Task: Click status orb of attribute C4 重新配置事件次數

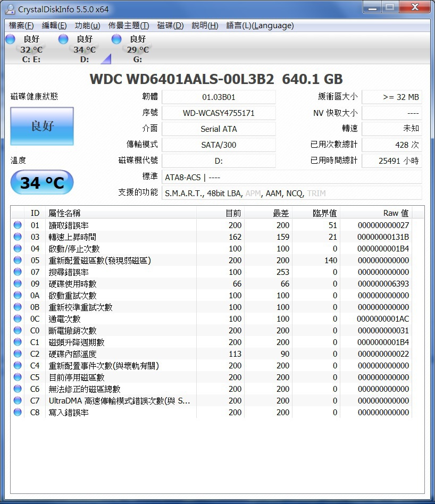Action: 18,365
